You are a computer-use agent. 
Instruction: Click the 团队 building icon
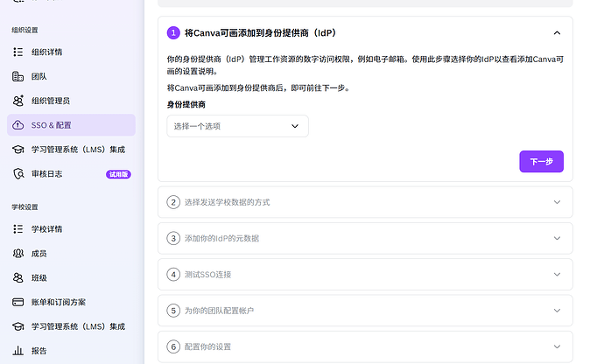click(x=18, y=76)
